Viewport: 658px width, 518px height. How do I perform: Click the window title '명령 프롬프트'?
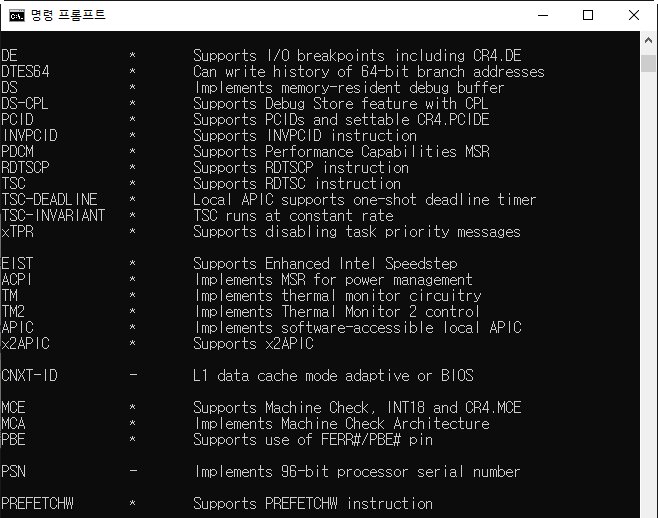tap(68, 16)
